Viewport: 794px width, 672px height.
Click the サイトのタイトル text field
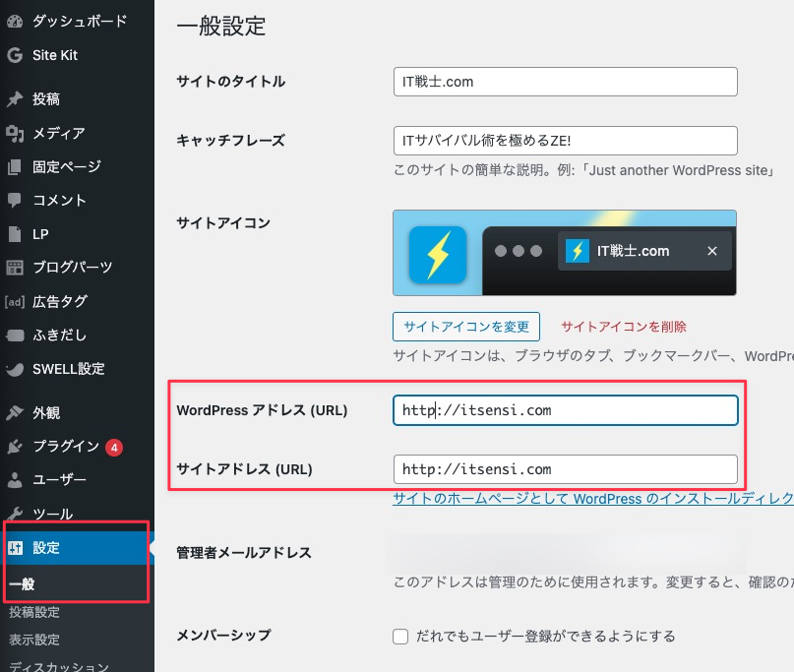click(565, 82)
